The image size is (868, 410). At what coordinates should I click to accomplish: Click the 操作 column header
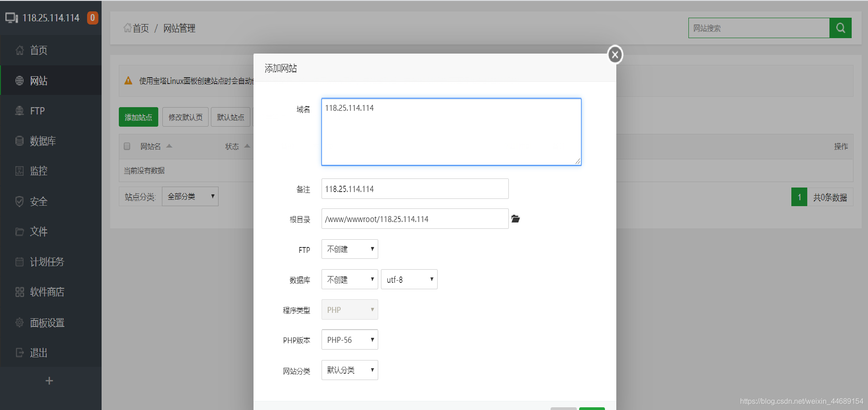(841, 146)
